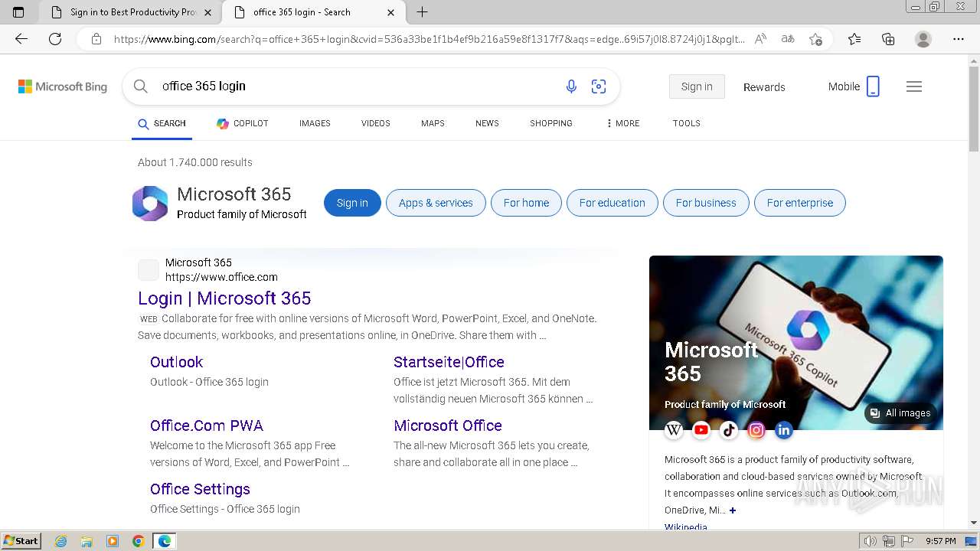Viewport: 980px width, 551px height.
Task: Activate Read aloud icon in address bar
Action: (x=760, y=39)
